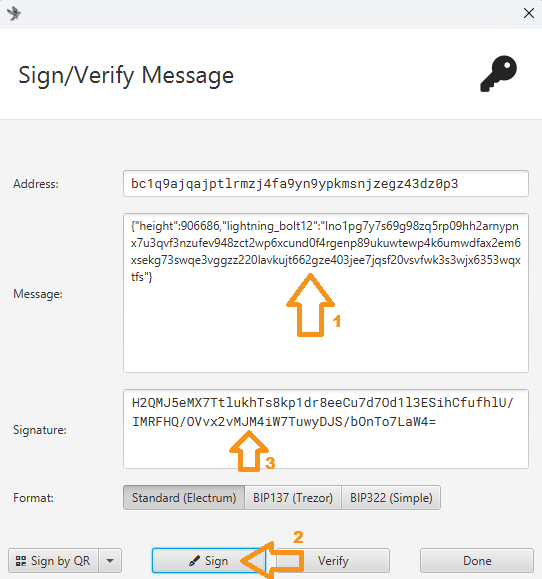Click inside the Message text area
This screenshot has height=579, width=542.
(x=326, y=293)
